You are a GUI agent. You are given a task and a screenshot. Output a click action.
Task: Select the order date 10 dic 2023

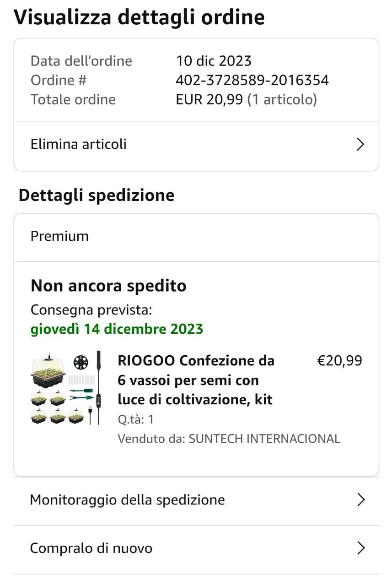[214, 61]
